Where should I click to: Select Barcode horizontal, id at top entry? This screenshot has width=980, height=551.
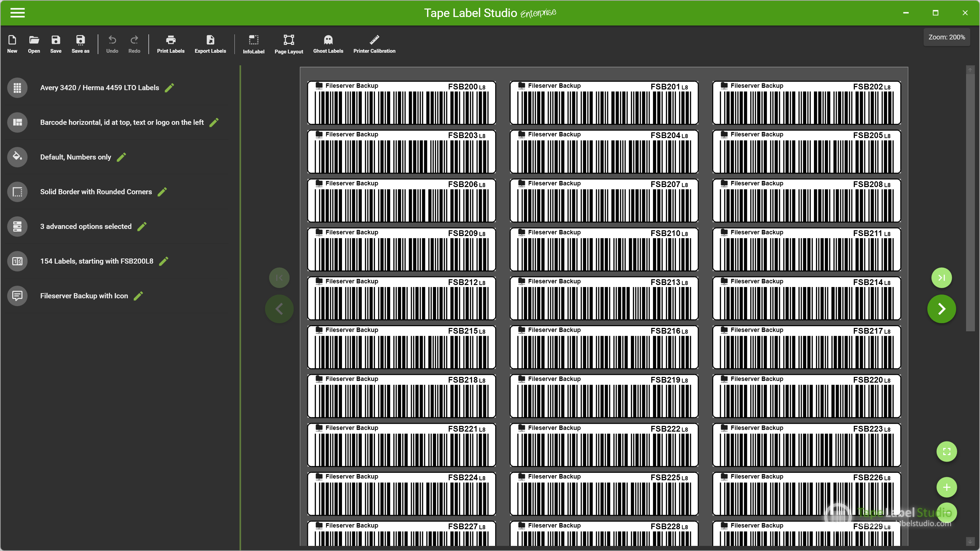click(122, 122)
